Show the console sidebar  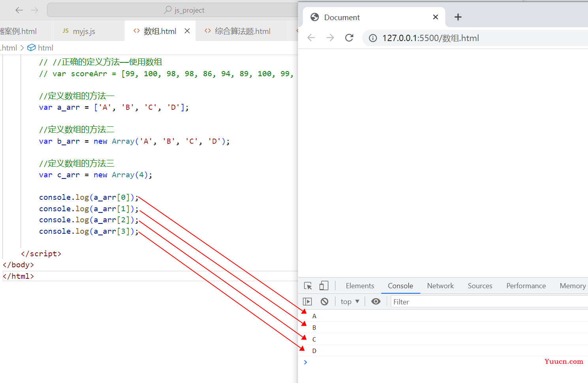click(307, 302)
